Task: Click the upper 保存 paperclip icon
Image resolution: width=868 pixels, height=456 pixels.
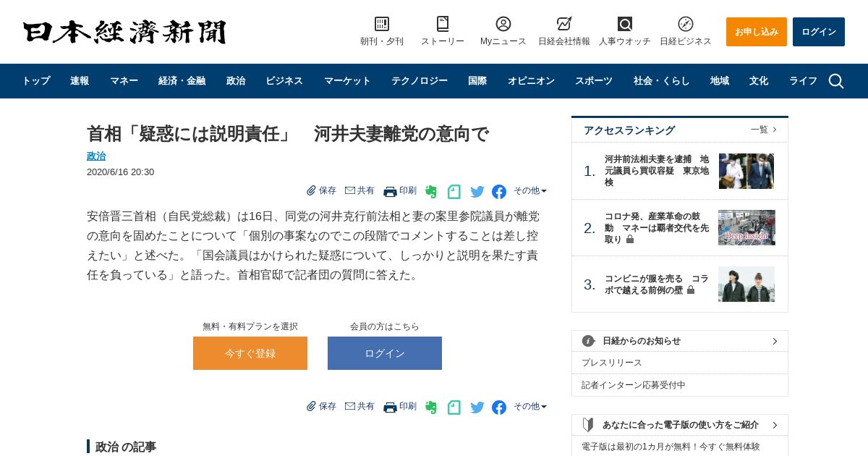Action: [x=311, y=190]
